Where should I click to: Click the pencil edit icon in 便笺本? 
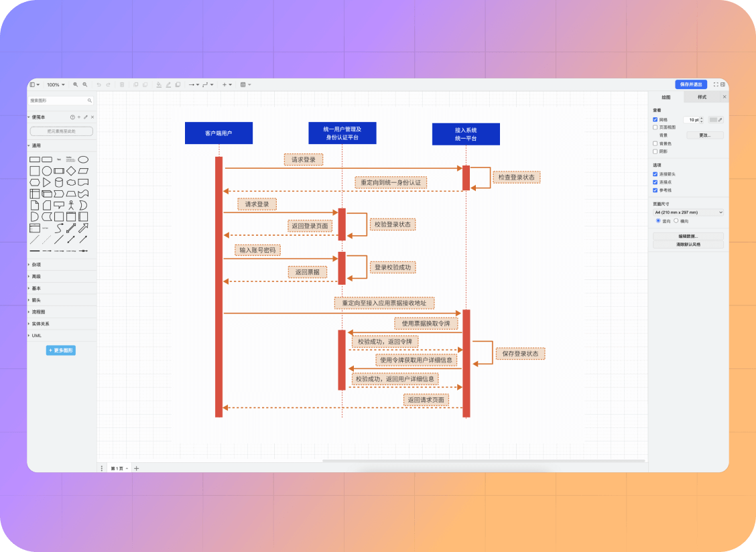tap(85, 117)
